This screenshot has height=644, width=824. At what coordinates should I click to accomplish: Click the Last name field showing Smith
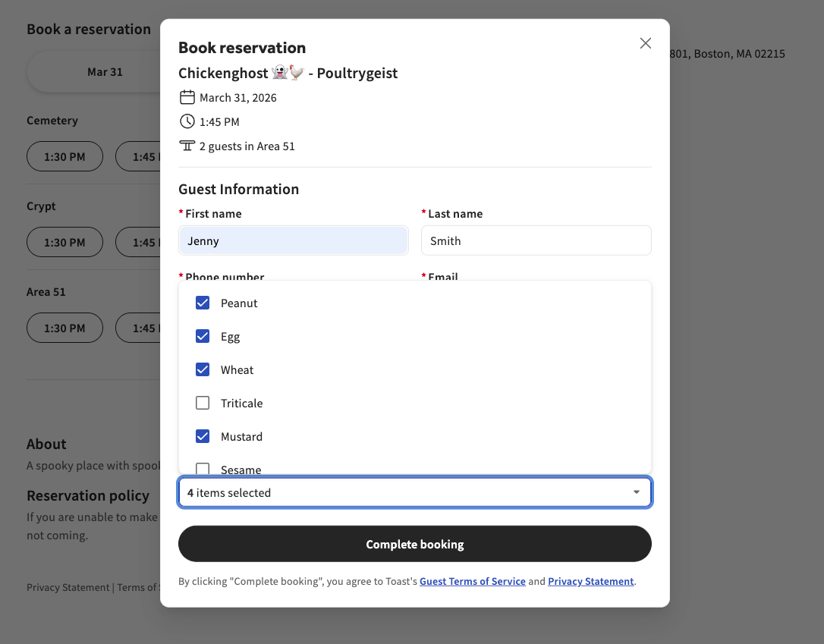click(x=536, y=240)
